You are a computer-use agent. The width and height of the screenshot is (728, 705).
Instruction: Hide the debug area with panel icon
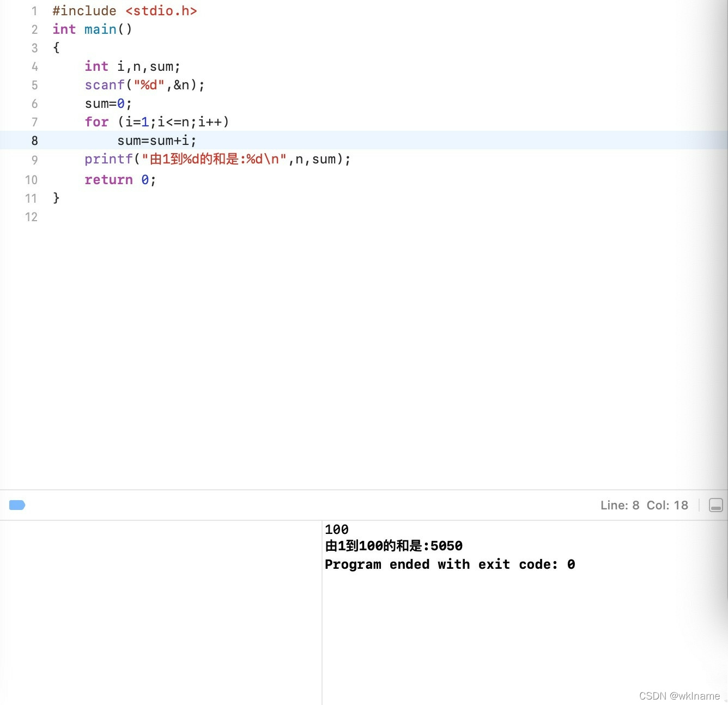[715, 505]
